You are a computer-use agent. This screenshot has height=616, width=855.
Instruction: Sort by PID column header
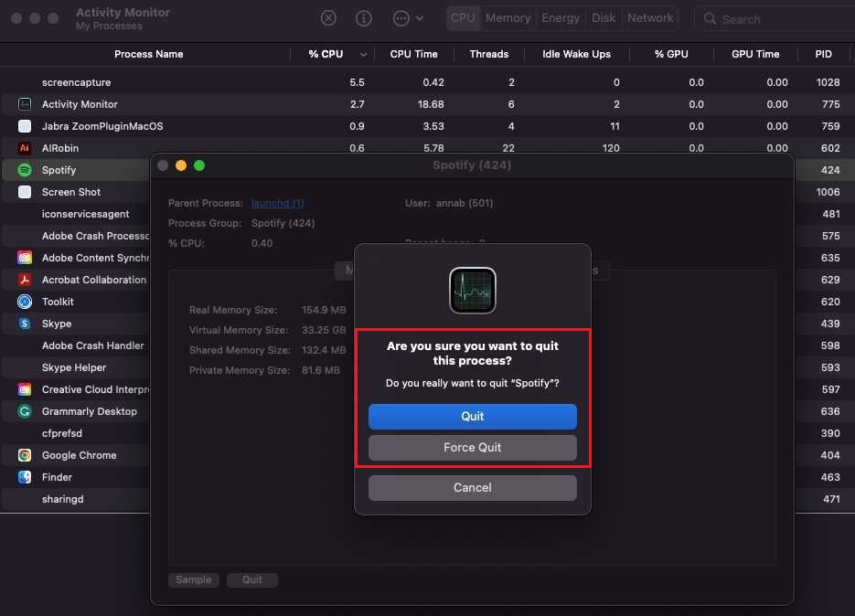coord(823,54)
